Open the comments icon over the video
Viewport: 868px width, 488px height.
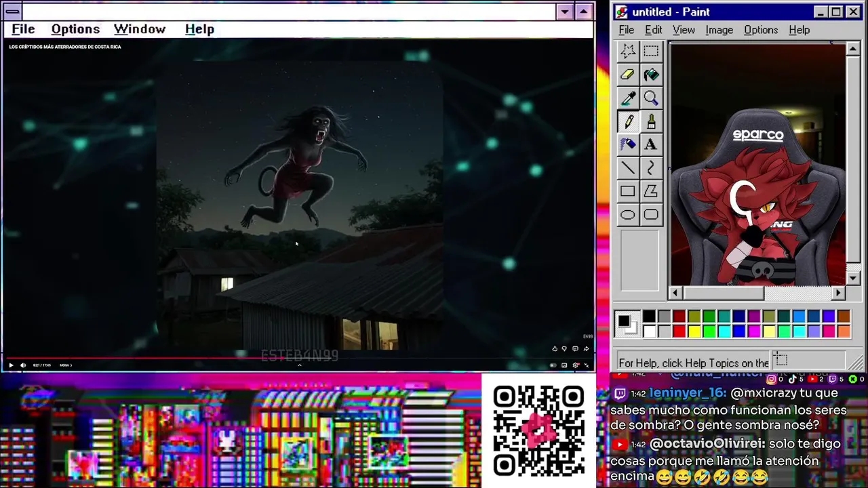[575, 348]
